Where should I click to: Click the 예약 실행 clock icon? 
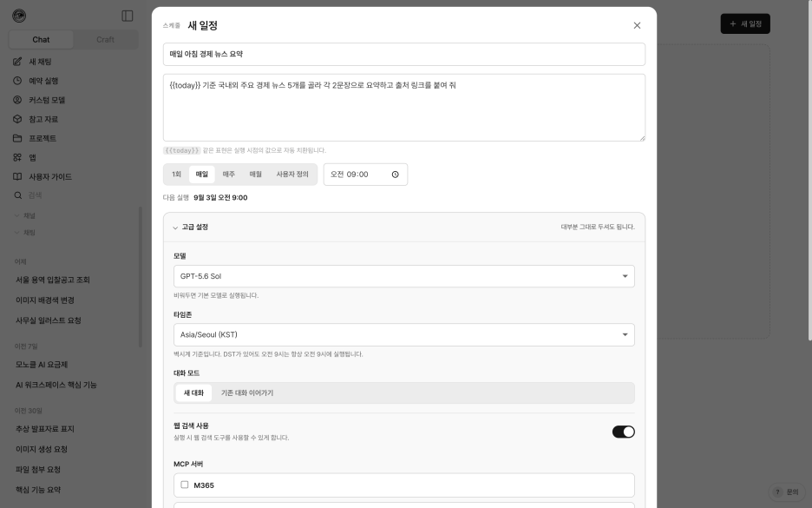17,81
